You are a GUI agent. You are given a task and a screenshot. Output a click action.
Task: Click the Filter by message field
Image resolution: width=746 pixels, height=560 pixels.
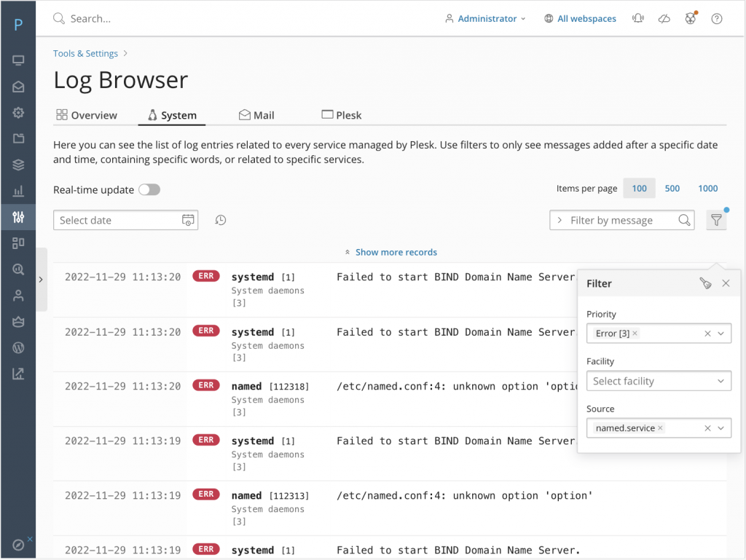click(622, 220)
